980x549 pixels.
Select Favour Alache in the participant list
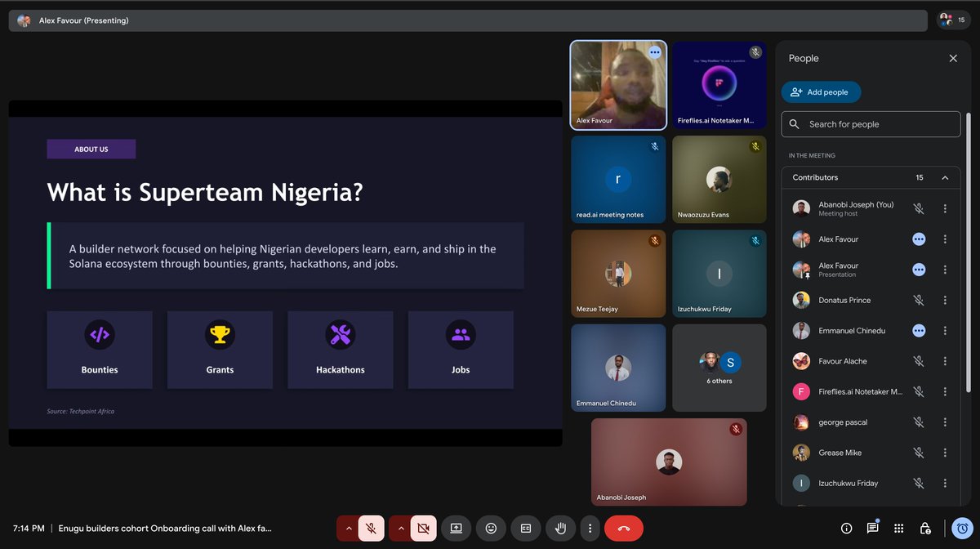871,361
